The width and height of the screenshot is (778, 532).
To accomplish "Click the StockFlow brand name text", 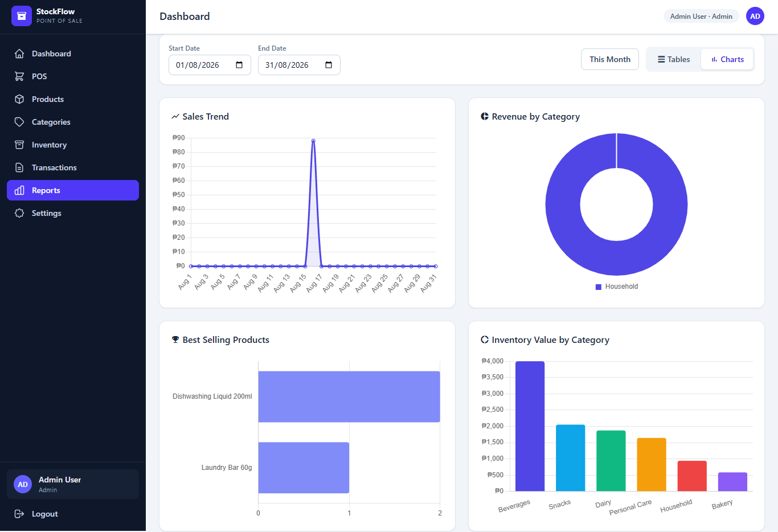I will 55,11.
